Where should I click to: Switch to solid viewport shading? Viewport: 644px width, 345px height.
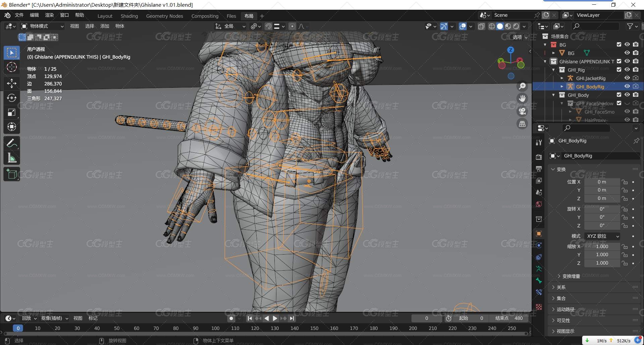(x=500, y=26)
